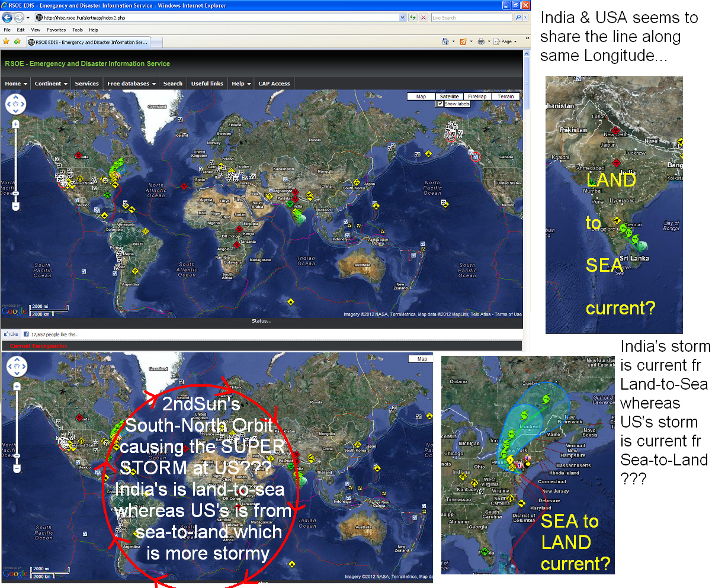Zoom in on the lower map
This screenshot has height=588, width=712.
[17, 386]
